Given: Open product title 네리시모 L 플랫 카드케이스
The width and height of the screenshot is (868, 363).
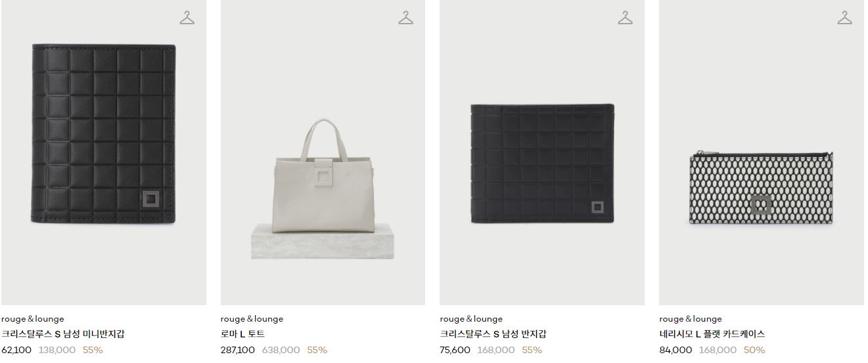Looking at the screenshot, I should click(712, 334).
